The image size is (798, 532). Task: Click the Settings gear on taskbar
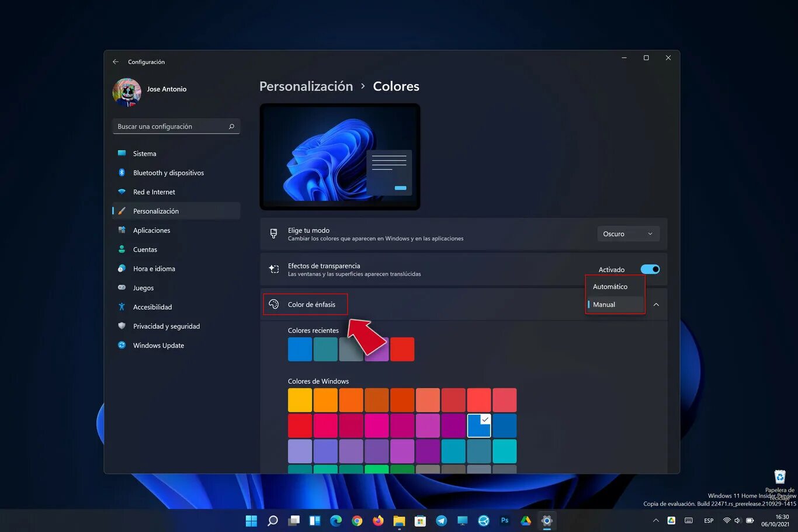(547, 521)
